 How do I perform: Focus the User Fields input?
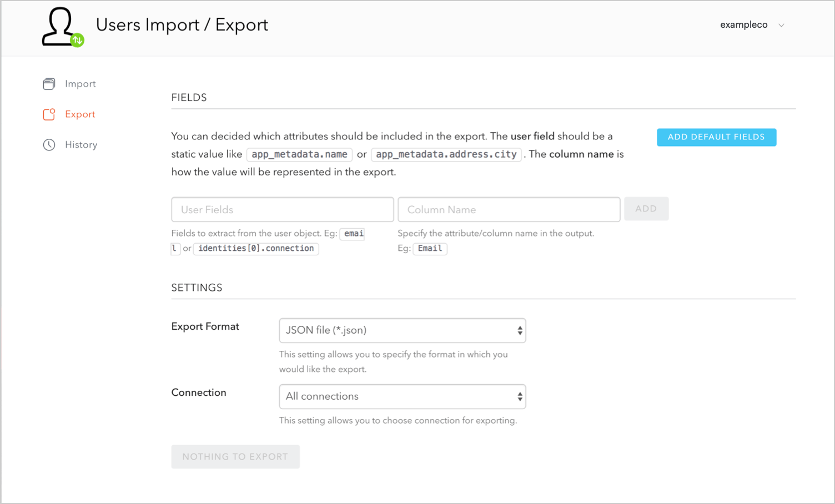283,209
